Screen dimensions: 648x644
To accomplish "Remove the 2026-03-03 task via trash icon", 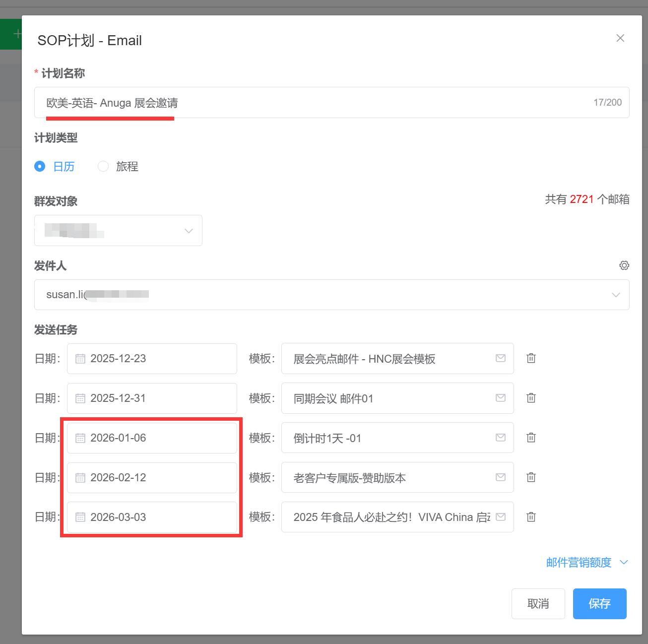I will point(531,517).
